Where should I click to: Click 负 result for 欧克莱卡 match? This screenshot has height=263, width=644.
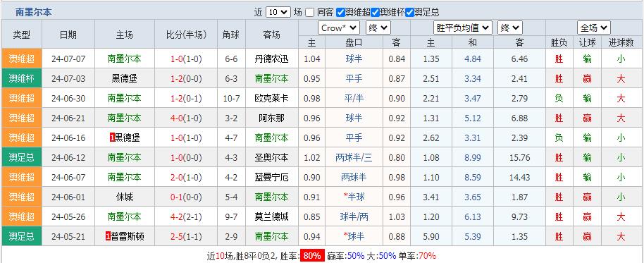click(x=559, y=98)
